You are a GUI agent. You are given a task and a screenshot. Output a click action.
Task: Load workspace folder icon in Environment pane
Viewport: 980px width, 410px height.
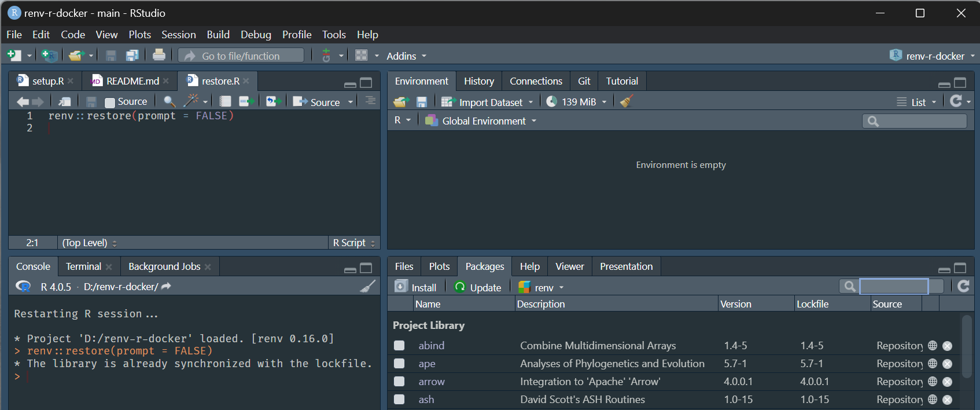401,102
